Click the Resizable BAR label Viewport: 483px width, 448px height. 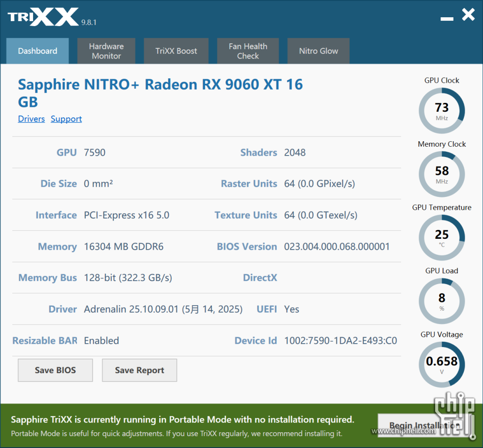pyautogui.click(x=45, y=341)
